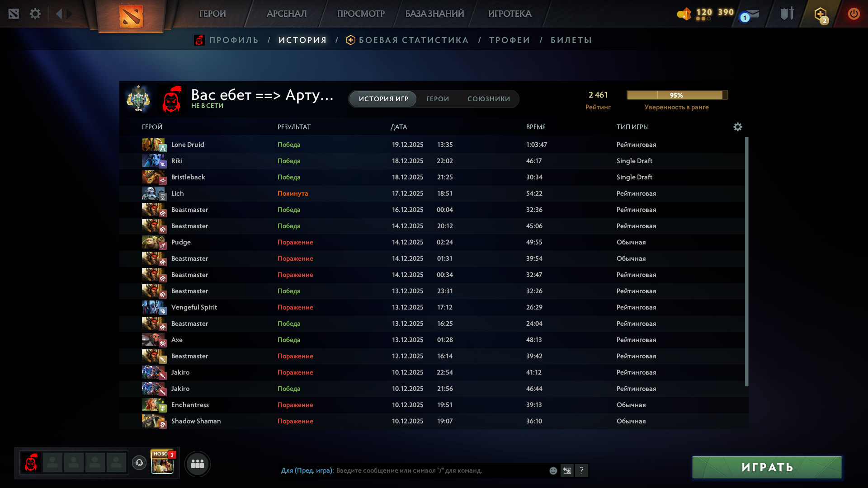Viewport: 868px width, 488px height.
Task: Click the РЕЗУЛЬТАТ column header
Action: 294,127
